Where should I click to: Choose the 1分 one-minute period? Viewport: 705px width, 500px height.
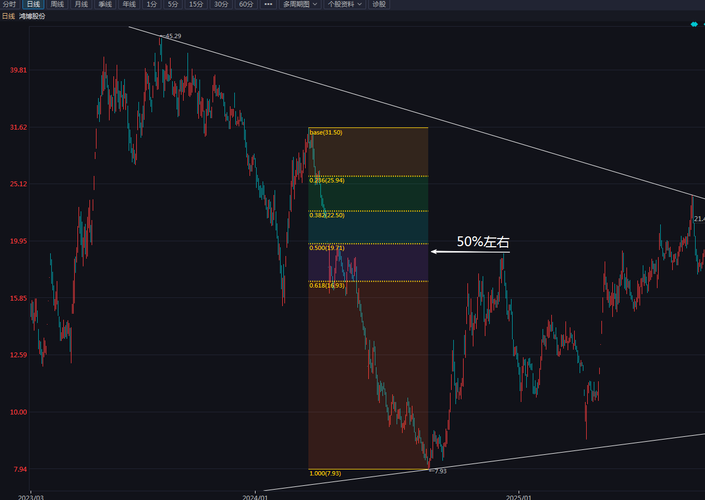tap(152, 4)
